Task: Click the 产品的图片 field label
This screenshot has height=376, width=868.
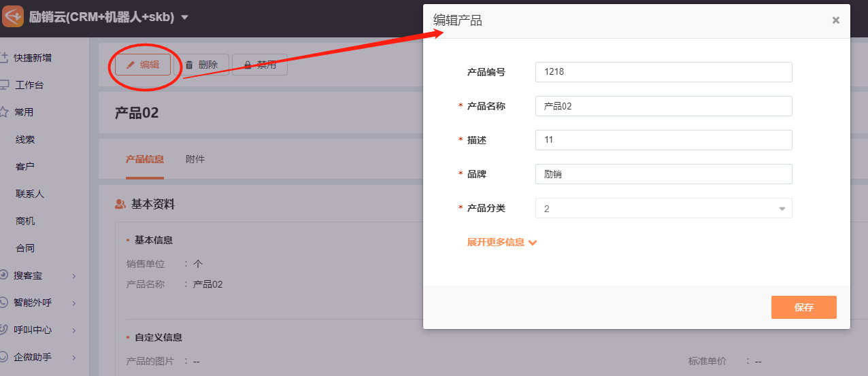Action: (150, 362)
